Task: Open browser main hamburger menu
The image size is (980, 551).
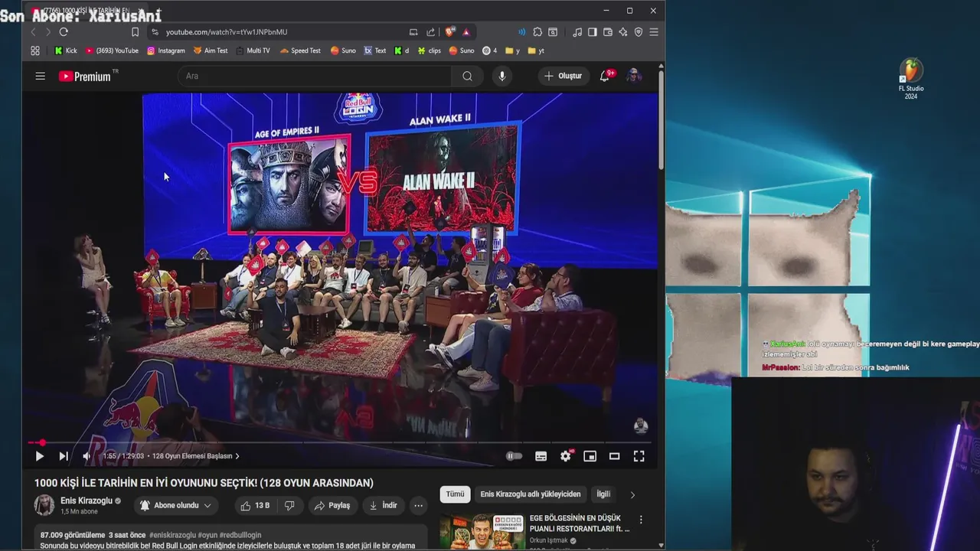Action: pyautogui.click(x=654, y=32)
